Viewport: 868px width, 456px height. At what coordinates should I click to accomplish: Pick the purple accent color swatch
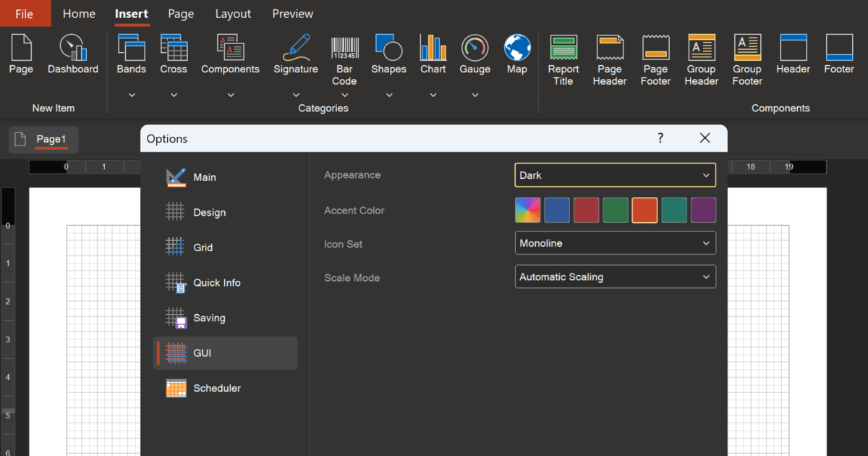point(702,209)
